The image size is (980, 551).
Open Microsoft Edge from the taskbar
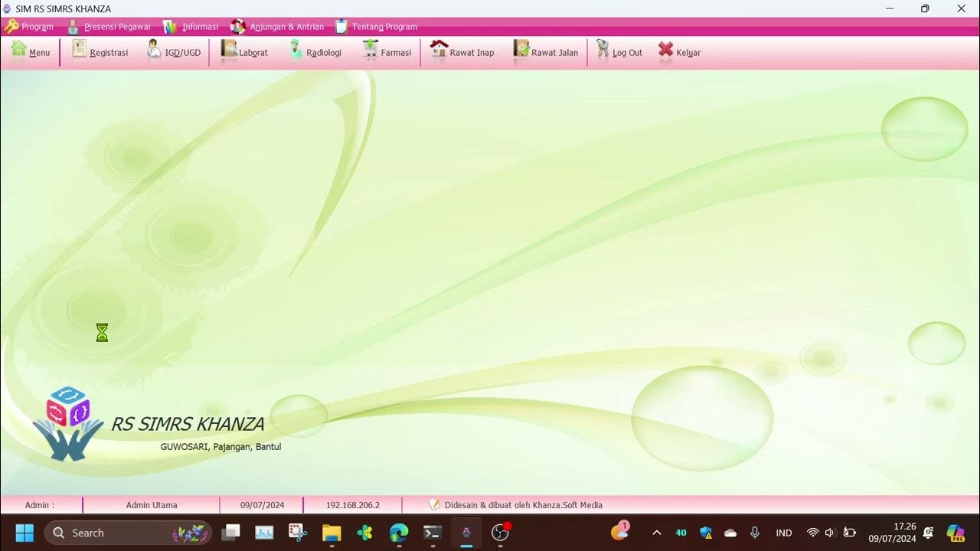tap(399, 533)
